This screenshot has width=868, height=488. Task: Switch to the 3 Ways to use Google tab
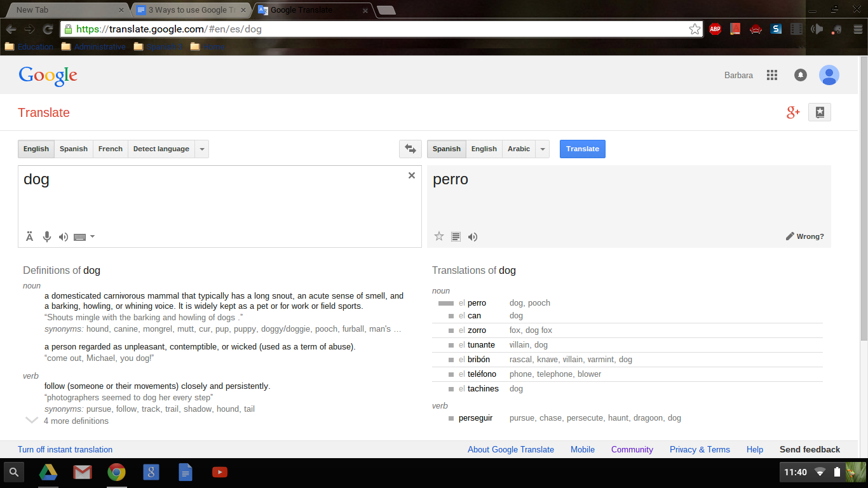tap(192, 10)
